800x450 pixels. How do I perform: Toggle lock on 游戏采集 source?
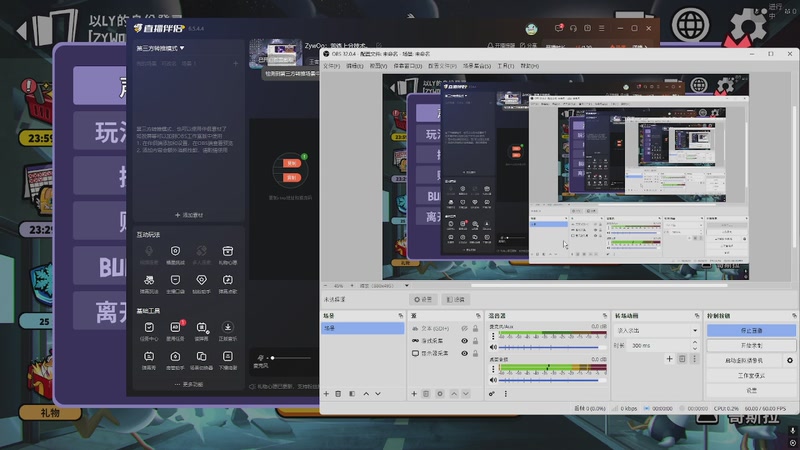tap(476, 341)
